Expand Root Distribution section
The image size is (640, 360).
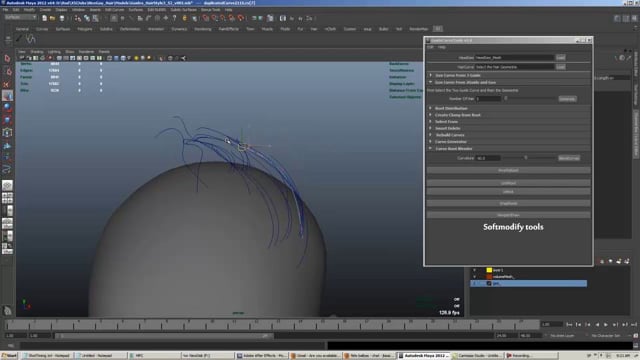pyautogui.click(x=431, y=108)
